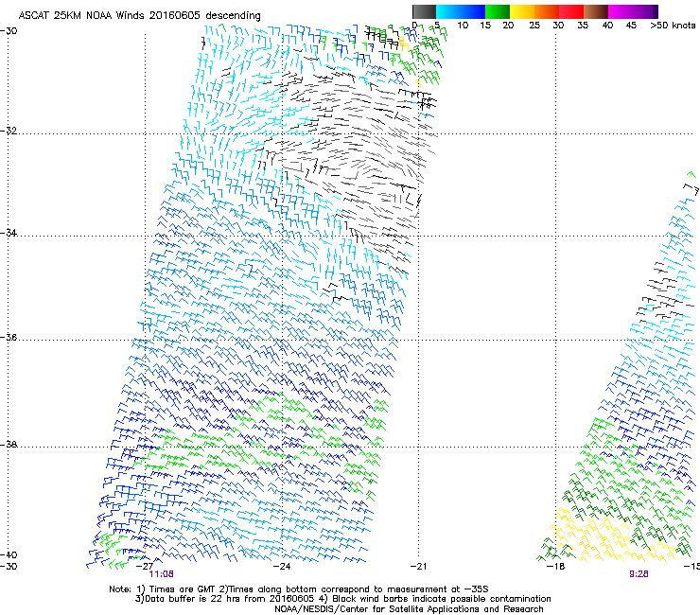Image resolution: width=700 pixels, height=615 pixels.
Task: Click the '20' label under the color bar
Action: coord(508,26)
